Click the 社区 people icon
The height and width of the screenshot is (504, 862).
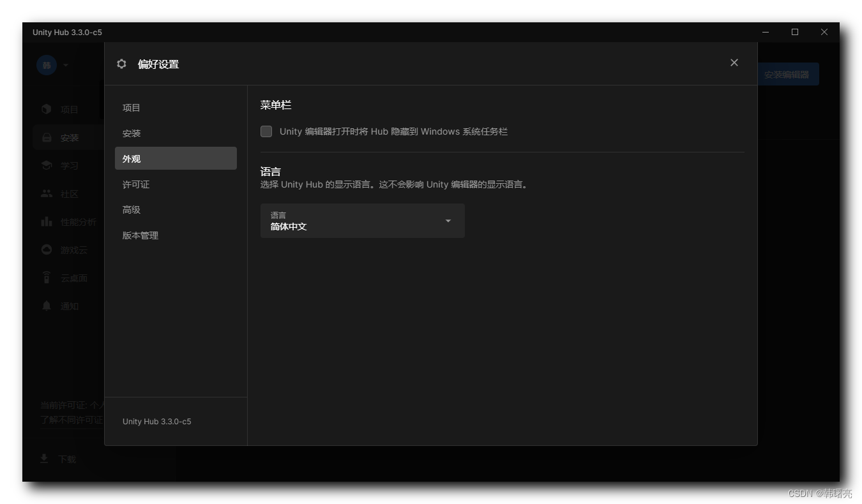[x=47, y=193]
